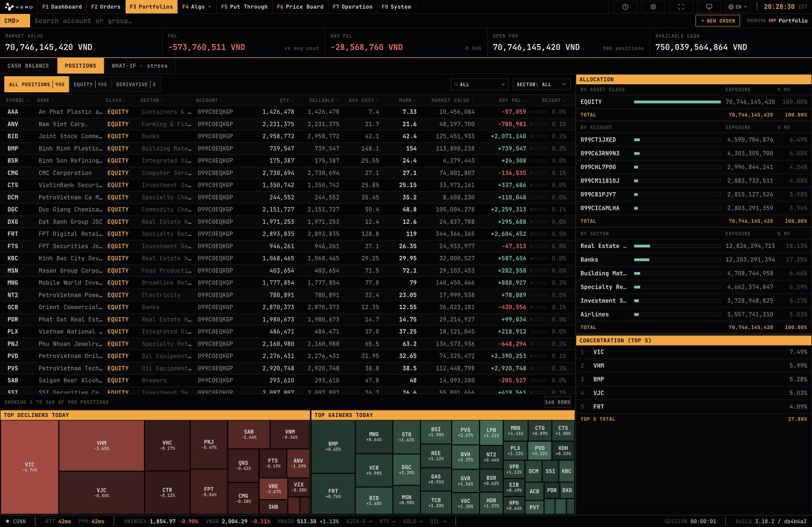Click BMP in Concentration Top 5 list

[693, 379]
